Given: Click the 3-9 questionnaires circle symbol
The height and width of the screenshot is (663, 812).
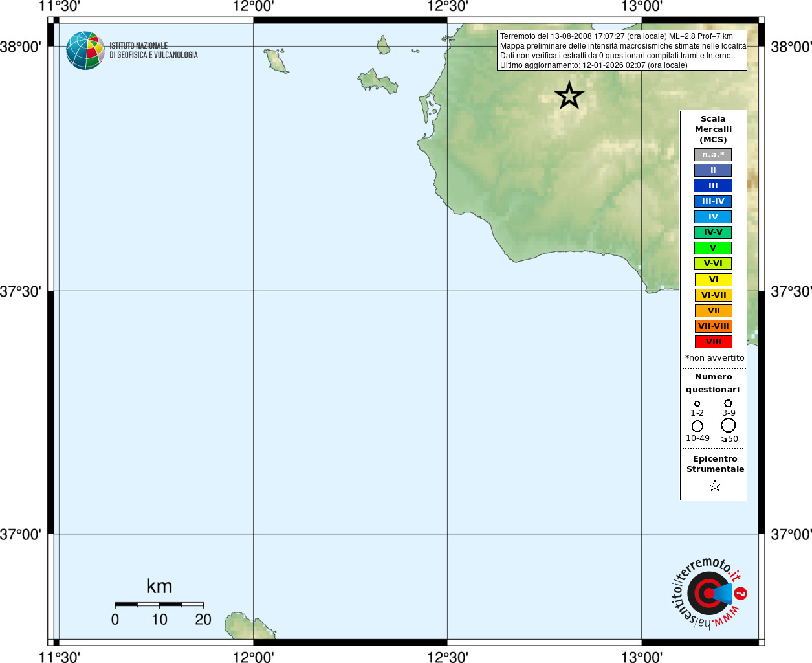Looking at the screenshot, I should click(728, 403).
